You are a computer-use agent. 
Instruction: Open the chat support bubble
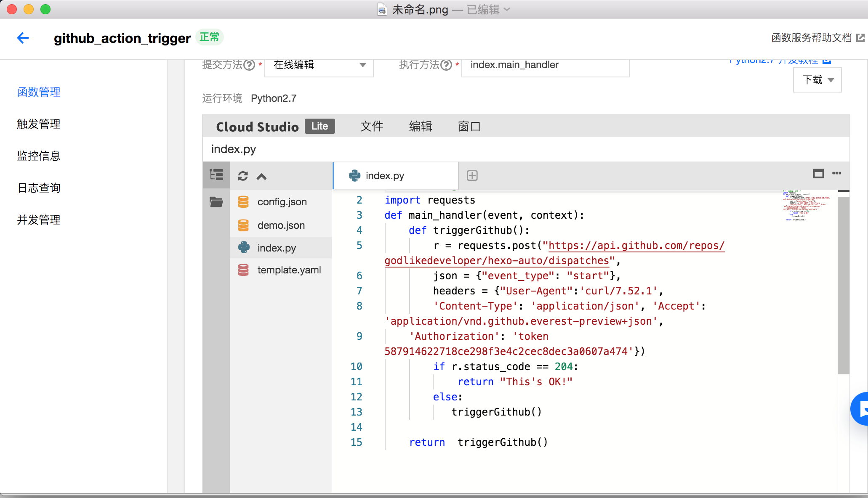pos(861,408)
